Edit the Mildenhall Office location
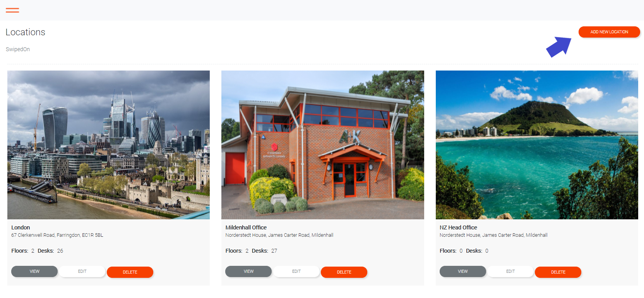644x298 pixels. 296,271
